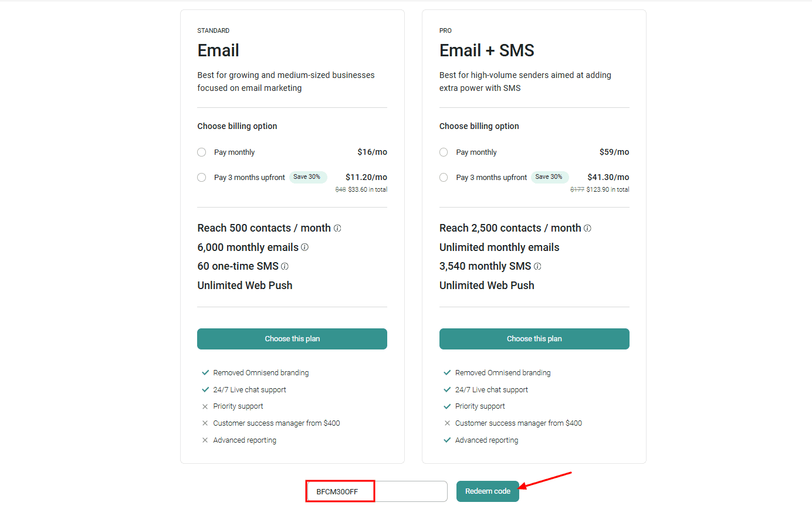Click info icon next to 3,540 monthly SMS
This screenshot has width=812, height=516.
pyautogui.click(x=537, y=266)
